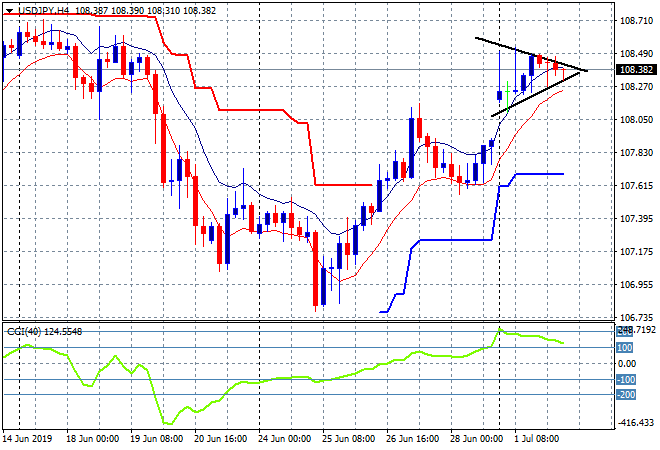Viewport: 660px width, 450px height.
Task: Click the 14 Jun 2019 date label
Action: [x=27, y=439]
